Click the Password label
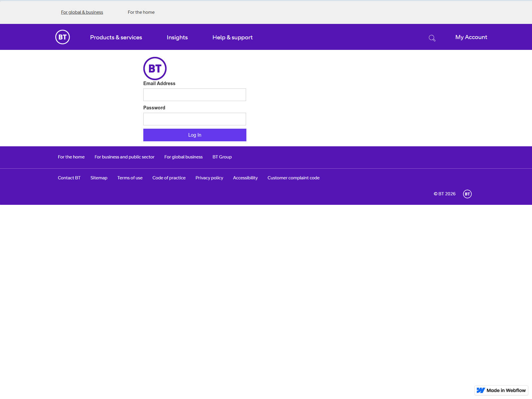The height and width of the screenshot is (399, 532). pyautogui.click(x=154, y=108)
